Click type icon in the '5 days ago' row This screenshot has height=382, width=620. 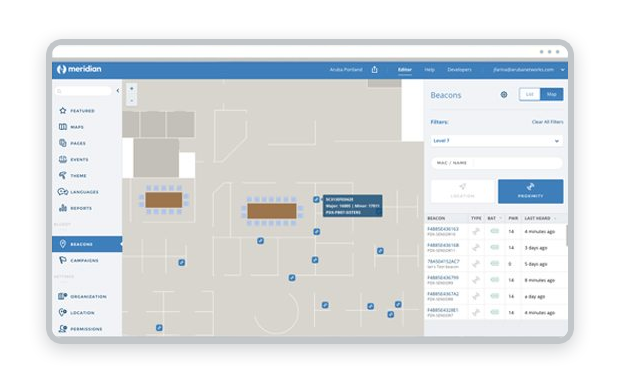pos(476,264)
